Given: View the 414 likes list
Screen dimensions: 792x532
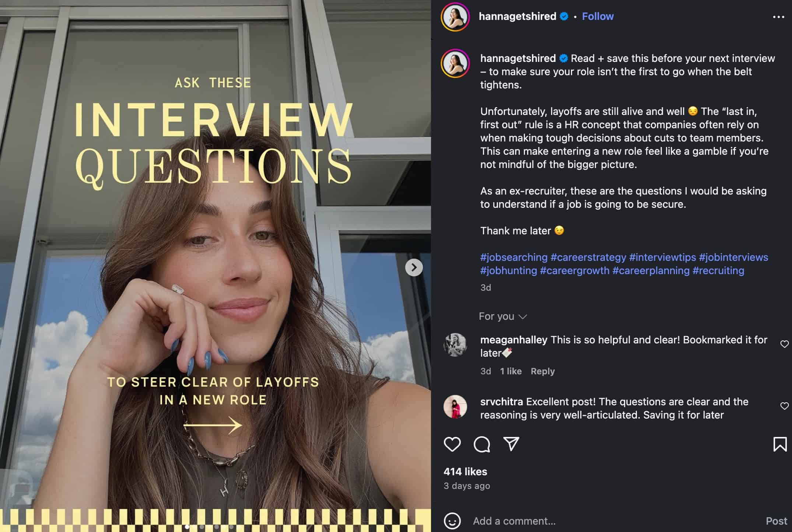Looking at the screenshot, I should click(x=465, y=472).
